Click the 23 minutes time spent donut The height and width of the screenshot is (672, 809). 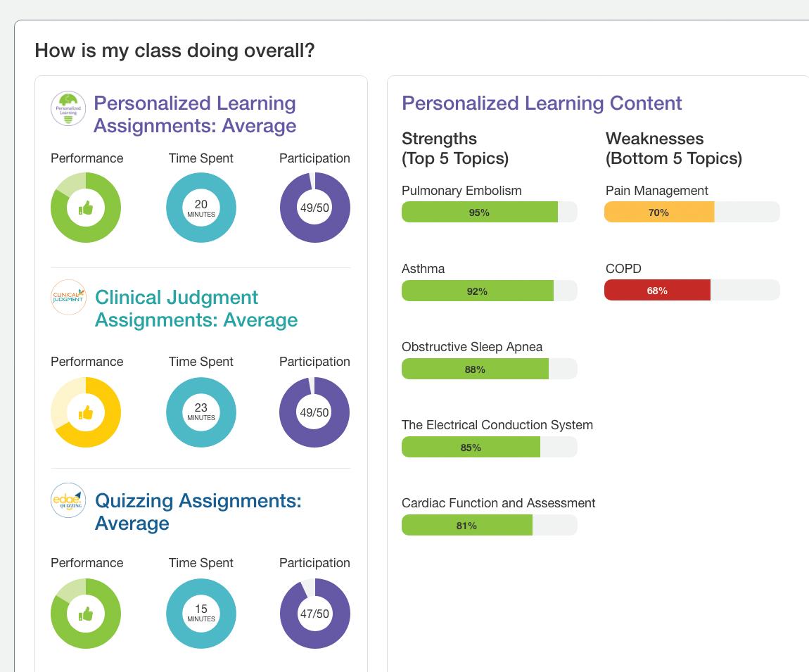(x=201, y=412)
